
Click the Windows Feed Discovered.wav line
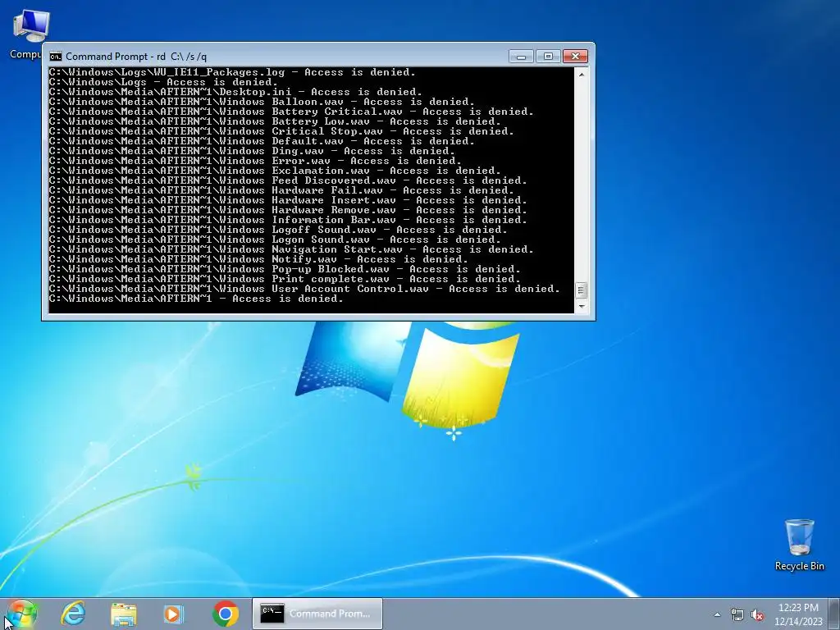(x=288, y=180)
